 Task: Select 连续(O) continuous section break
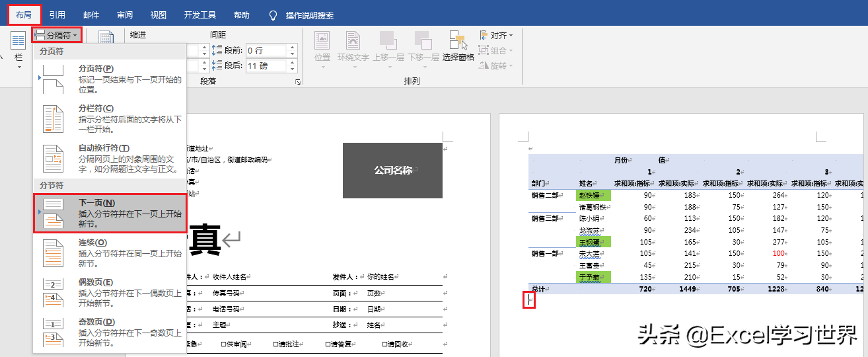point(110,253)
